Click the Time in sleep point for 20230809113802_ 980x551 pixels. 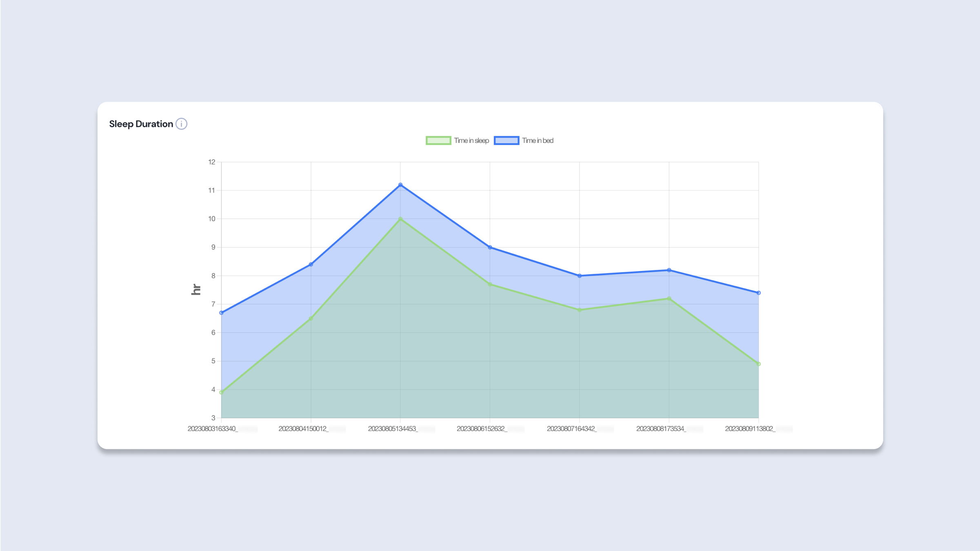pyautogui.click(x=759, y=364)
